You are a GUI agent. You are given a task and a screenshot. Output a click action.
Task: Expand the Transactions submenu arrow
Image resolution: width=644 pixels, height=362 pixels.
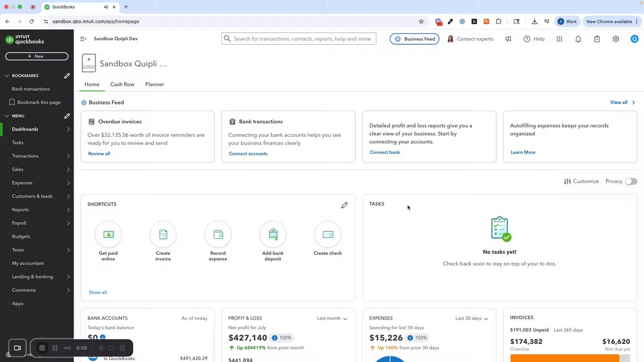68,156
